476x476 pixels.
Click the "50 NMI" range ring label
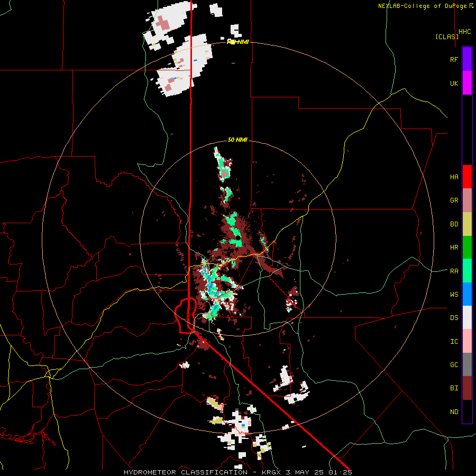(x=237, y=140)
